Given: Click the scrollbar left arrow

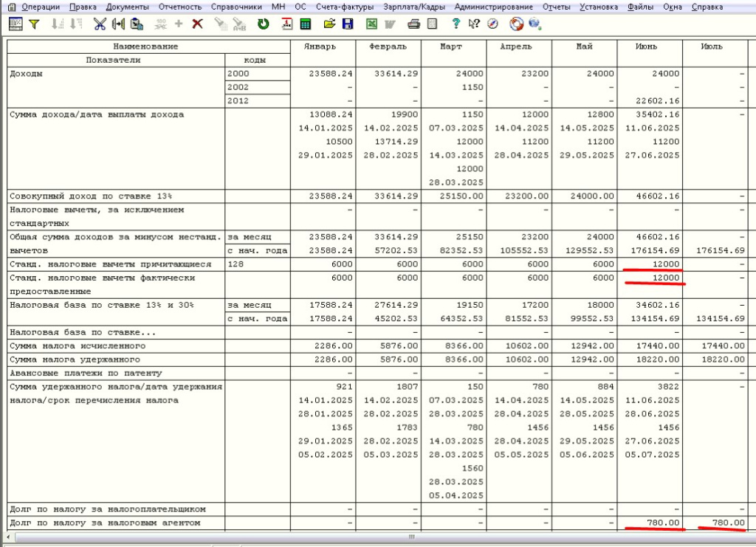Looking at the screenshot, I should pyautogui.click(x=9, y=537).
